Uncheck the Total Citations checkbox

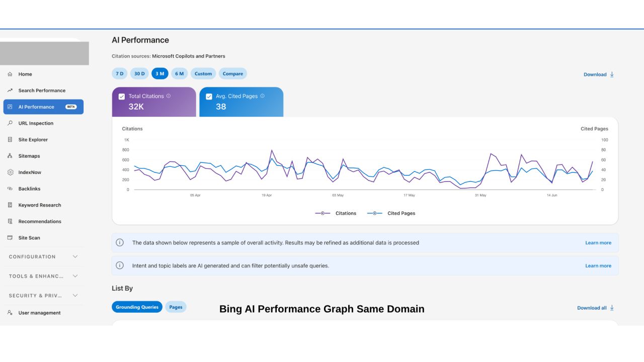(121, 97)
